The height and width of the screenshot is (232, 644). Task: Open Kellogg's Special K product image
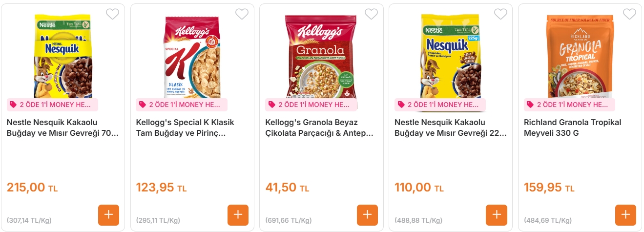192,56
